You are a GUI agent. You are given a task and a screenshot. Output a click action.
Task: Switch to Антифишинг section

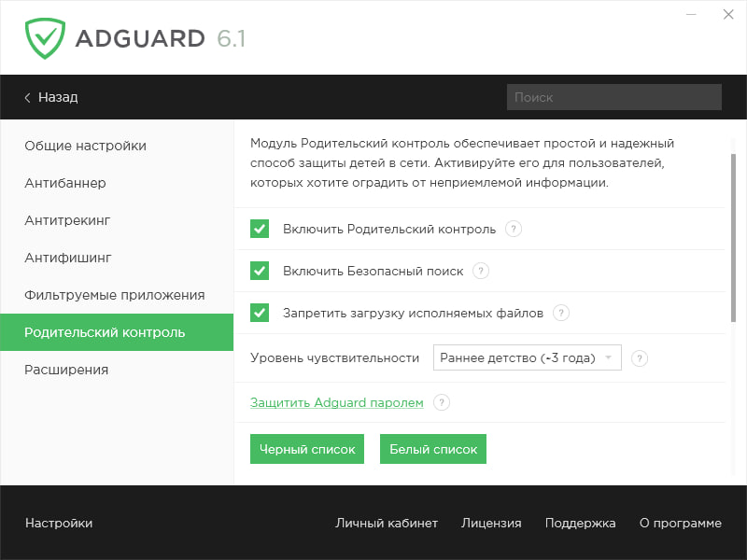point(68,258)
